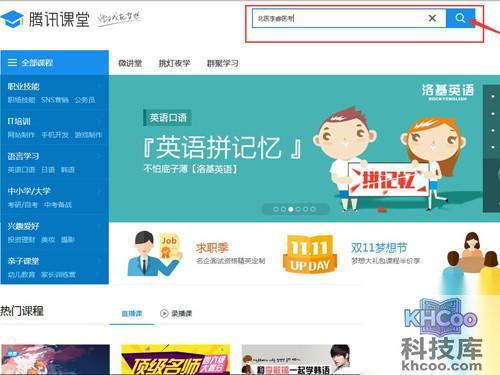
Task: Open the 求职季 promotion link
Action: pyautogui.click(x=212, y=248)
